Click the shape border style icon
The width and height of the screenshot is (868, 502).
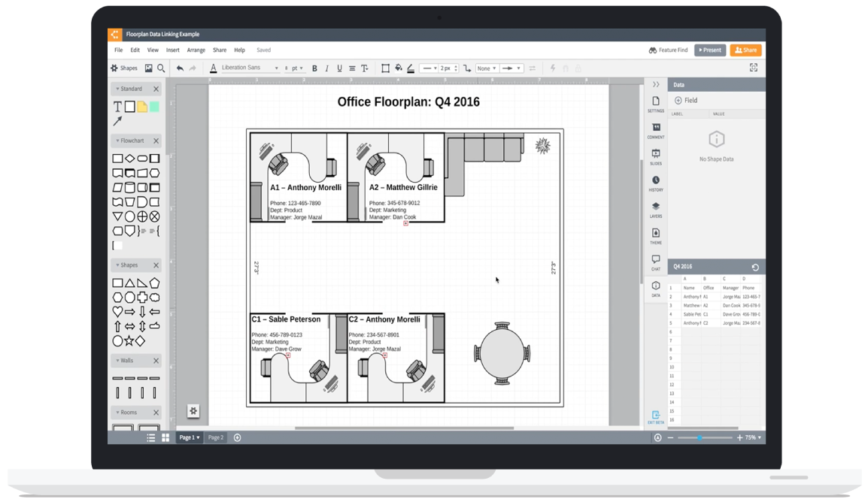[x=385, y=68]
